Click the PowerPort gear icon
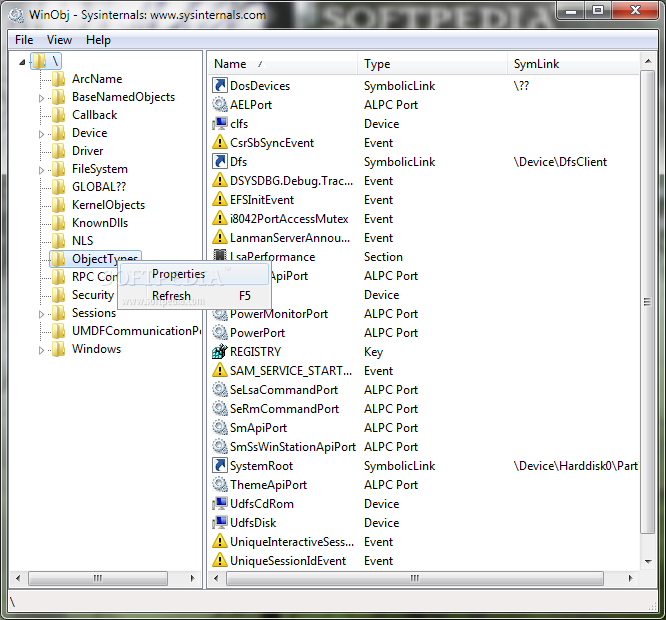The width and height of the screenshot is (666, 620). [220, 333]
